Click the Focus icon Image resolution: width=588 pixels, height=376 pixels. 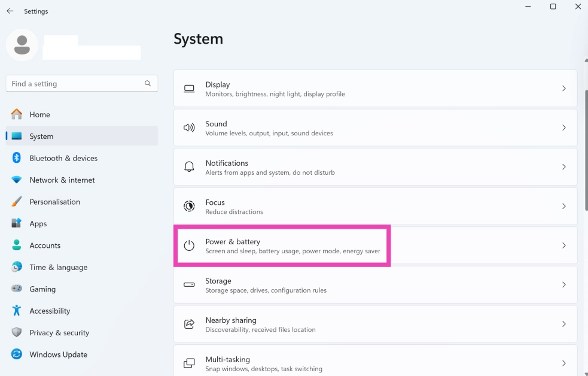189,206
